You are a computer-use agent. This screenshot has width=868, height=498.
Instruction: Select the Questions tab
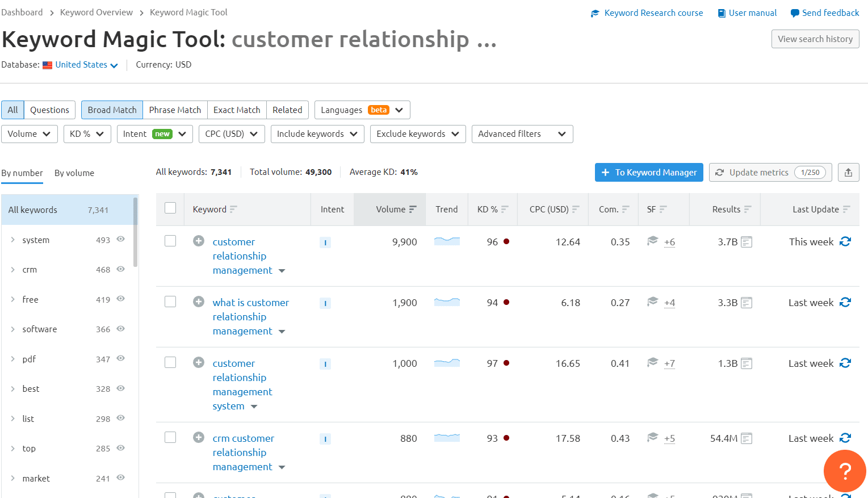(49, 110)
